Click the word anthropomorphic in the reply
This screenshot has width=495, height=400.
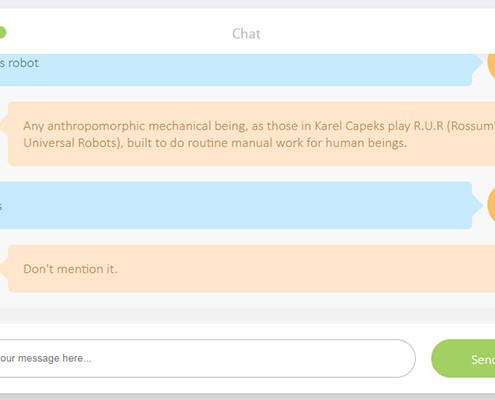point(96,126)
